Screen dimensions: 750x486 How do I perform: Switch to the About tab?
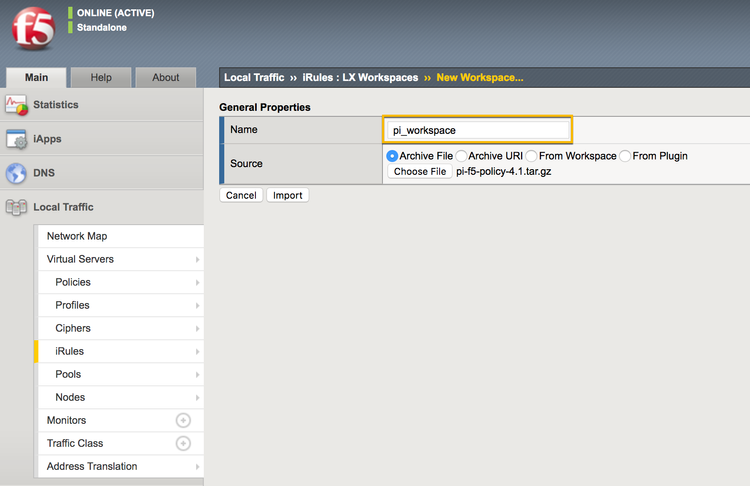click(x=165, y=77)
